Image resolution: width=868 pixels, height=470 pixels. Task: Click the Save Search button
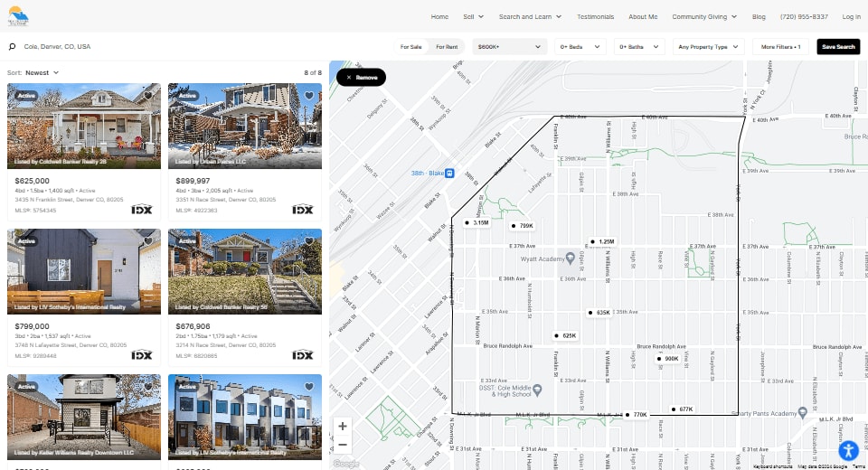click(x=838, y=47)
